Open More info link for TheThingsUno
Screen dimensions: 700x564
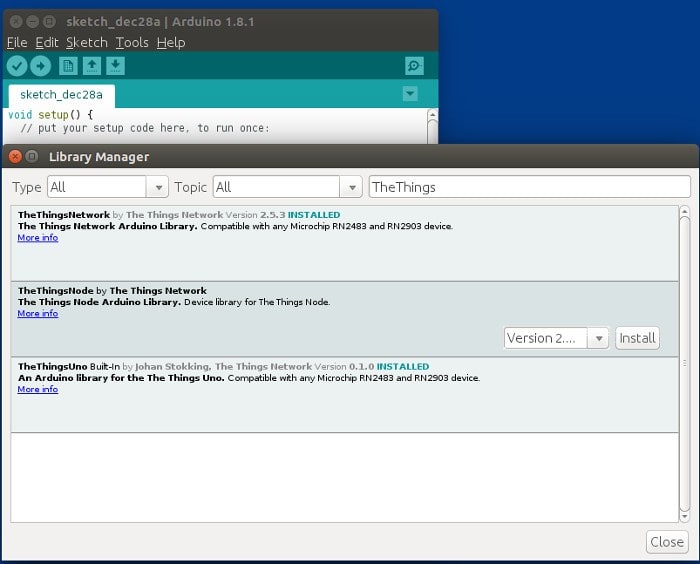tap(38, 389)
